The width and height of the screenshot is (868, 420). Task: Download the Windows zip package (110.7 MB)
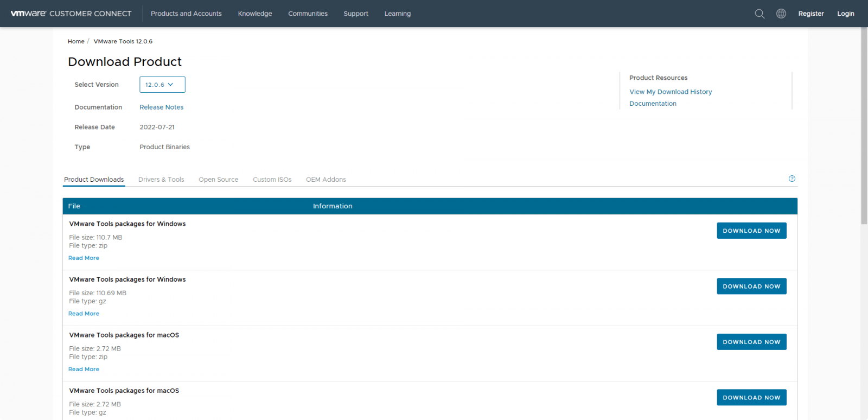751,231
